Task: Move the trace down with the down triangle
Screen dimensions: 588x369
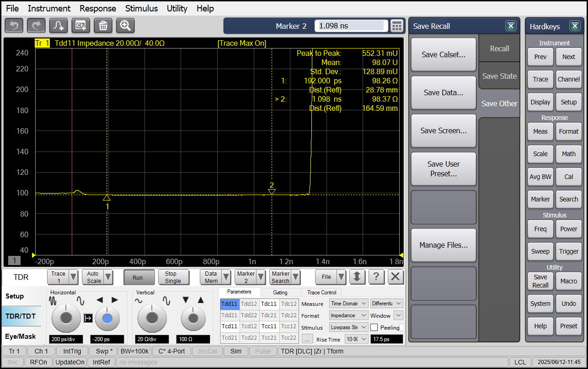Action: pos(185,300)
